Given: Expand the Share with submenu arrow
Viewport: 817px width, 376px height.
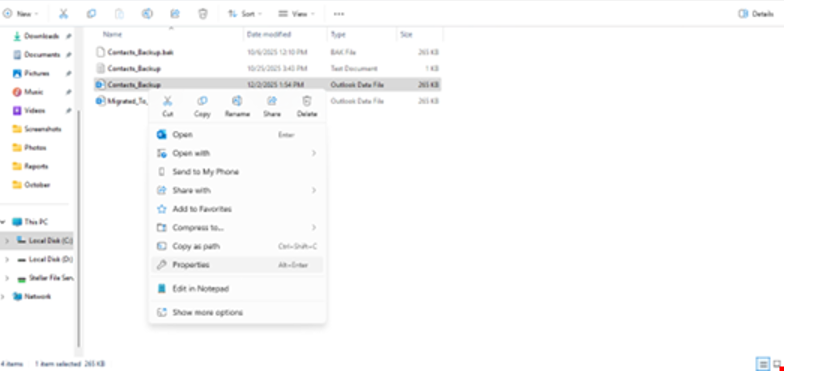Looking at the screenshot, I should click(314, 190).
